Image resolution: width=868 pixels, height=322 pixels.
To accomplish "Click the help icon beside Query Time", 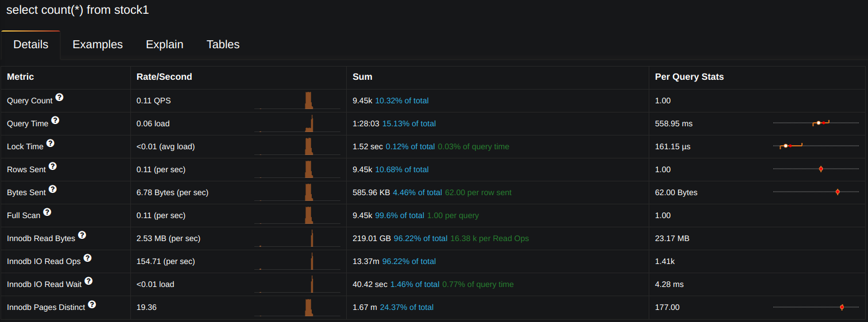I will 55,121.
